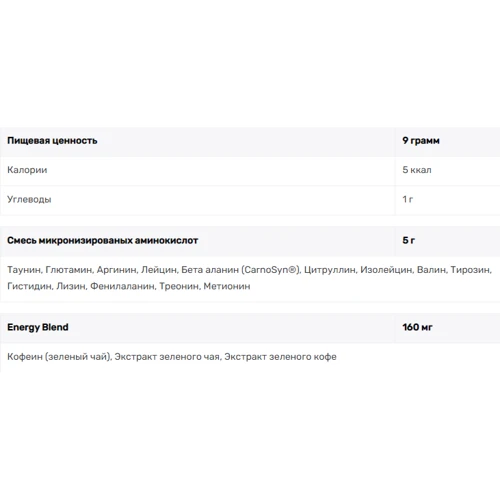Screen dimensions: 500x500
Task: Click the word 'Цитруллин' in the list
Action: (x=329, y=270)
